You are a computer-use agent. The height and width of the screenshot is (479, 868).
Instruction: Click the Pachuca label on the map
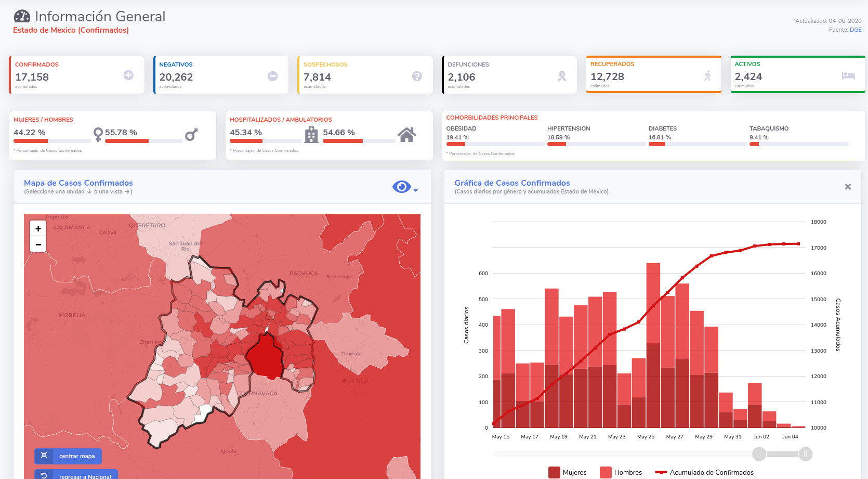[304, 274]
